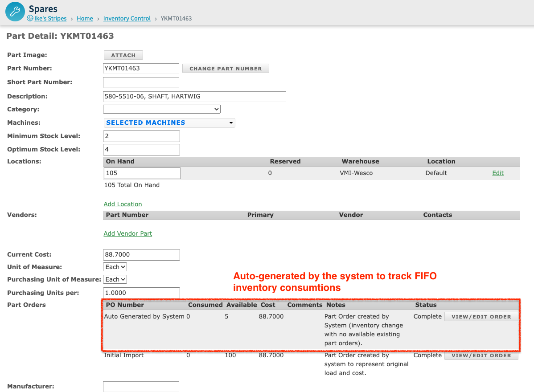Click the Short Part Number field
This screenshot has height=392, width=534.
coord(141,82)
